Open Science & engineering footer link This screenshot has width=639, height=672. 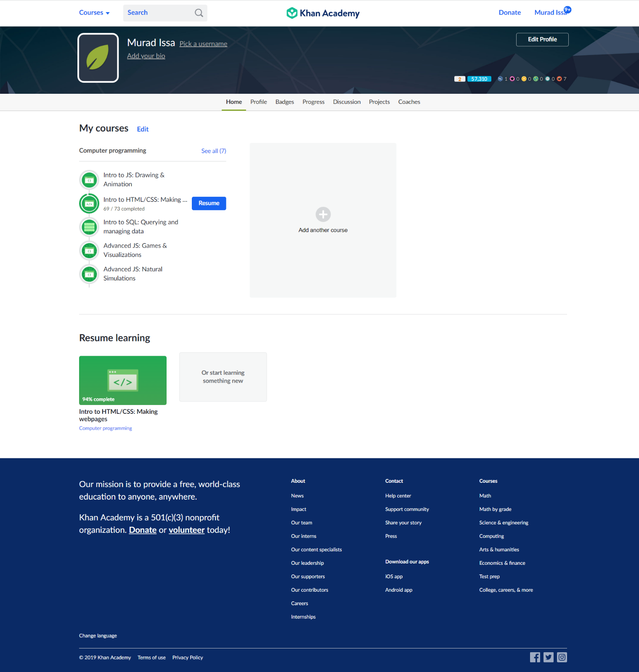504,523
